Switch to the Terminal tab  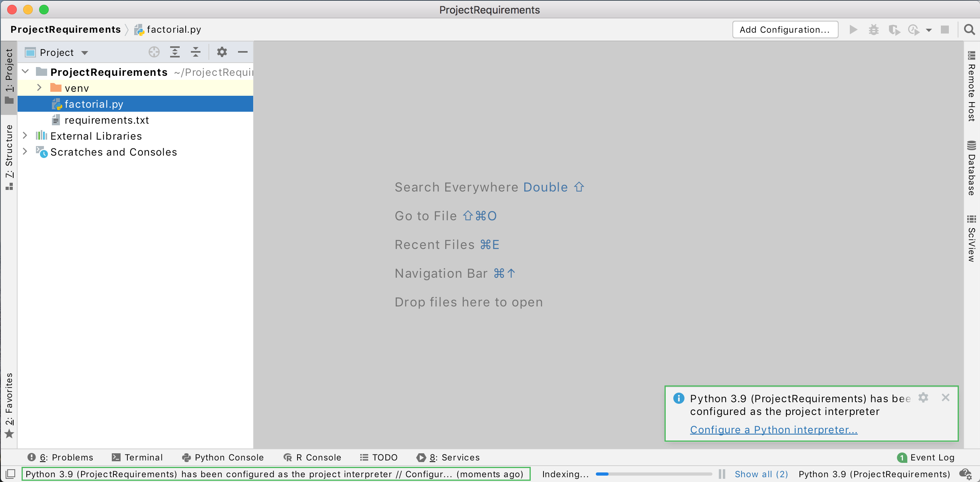point(138,457)
